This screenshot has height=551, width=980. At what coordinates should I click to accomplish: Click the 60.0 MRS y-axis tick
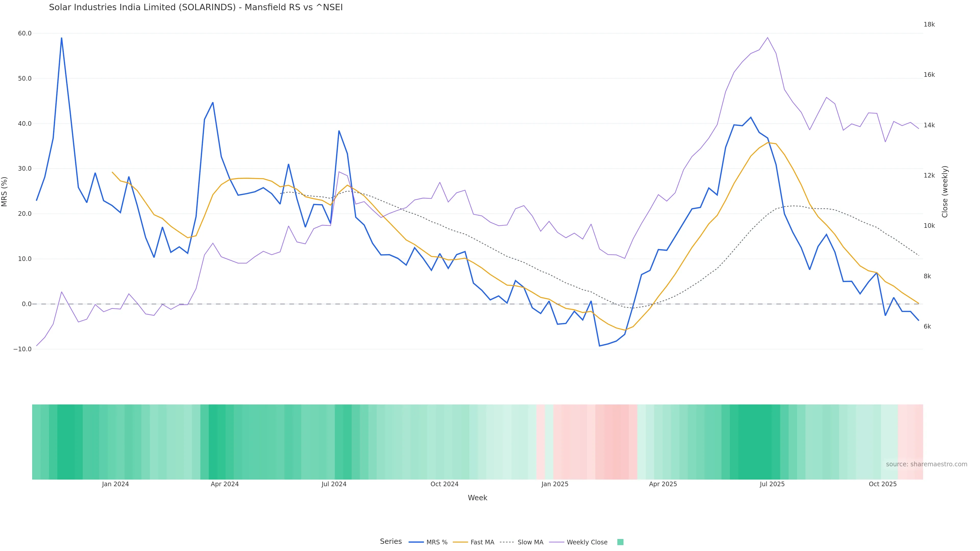click(x=25, y=33)
